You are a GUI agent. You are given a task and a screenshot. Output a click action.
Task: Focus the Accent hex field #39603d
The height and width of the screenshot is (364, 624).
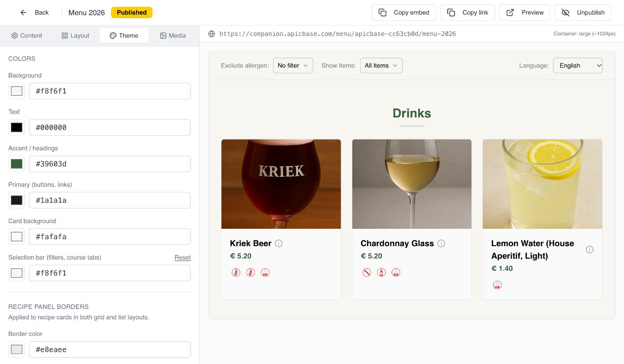pos(110,164)
